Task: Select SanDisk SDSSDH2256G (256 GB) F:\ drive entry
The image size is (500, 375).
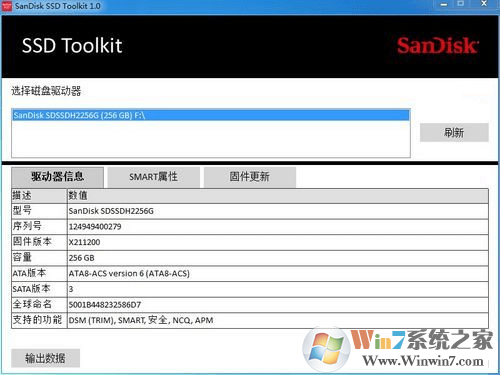Action: (x=211, y=115)
